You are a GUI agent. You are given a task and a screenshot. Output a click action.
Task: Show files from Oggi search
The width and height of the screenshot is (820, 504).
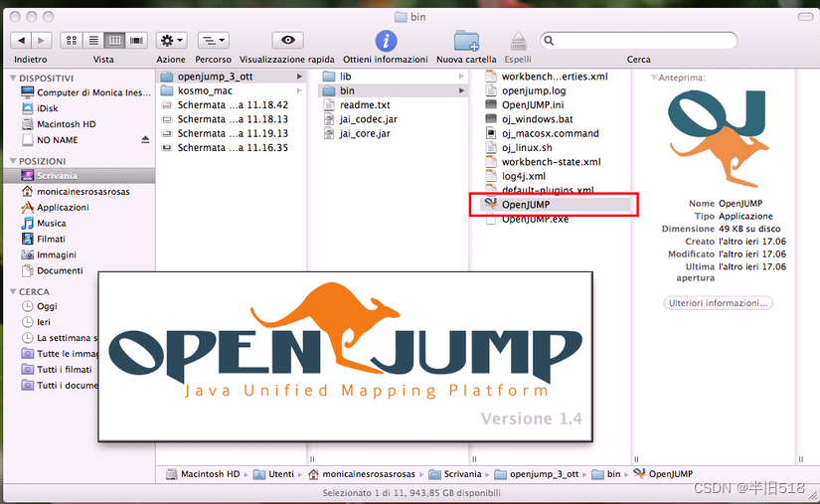tap(39, 306)
